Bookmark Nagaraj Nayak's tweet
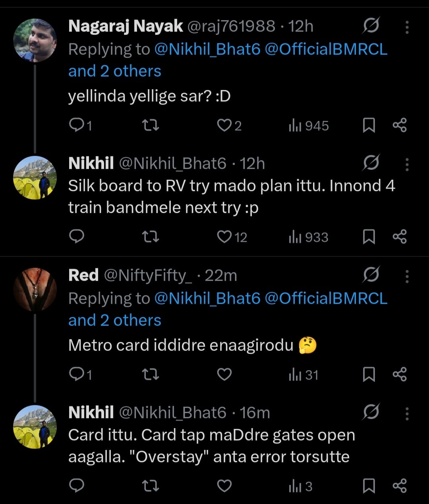 (369, 126)
